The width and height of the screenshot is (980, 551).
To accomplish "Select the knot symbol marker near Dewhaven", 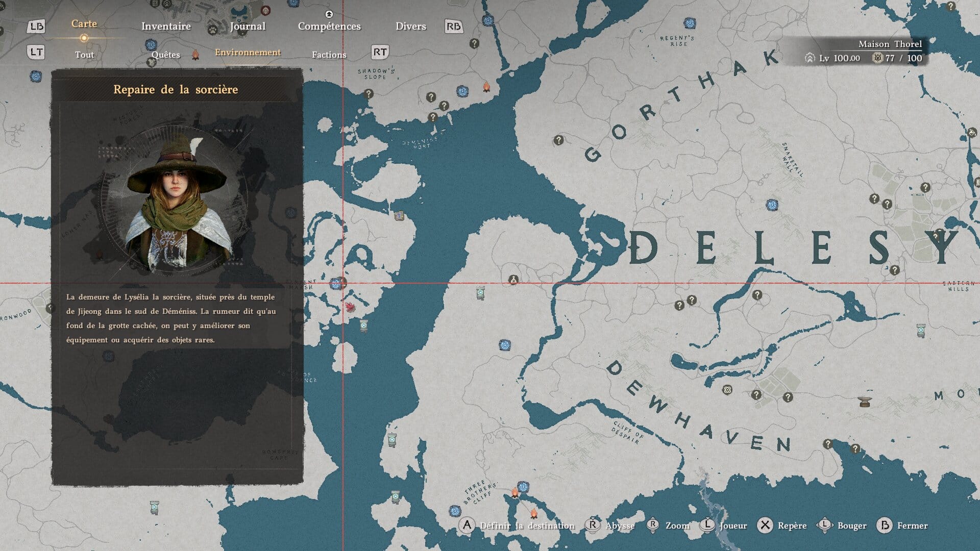I will tap(727, 390).
